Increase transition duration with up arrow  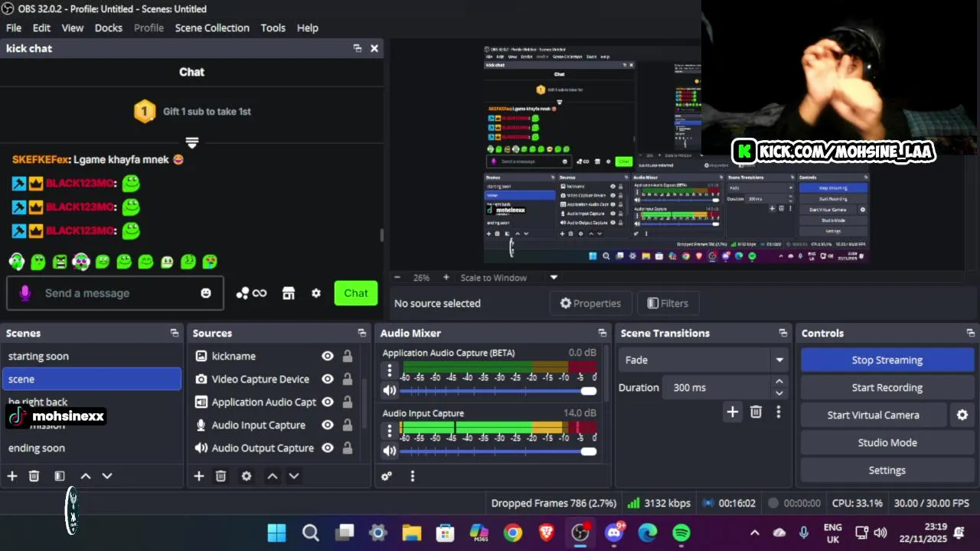pyautogui.click(x=779, y=382)
